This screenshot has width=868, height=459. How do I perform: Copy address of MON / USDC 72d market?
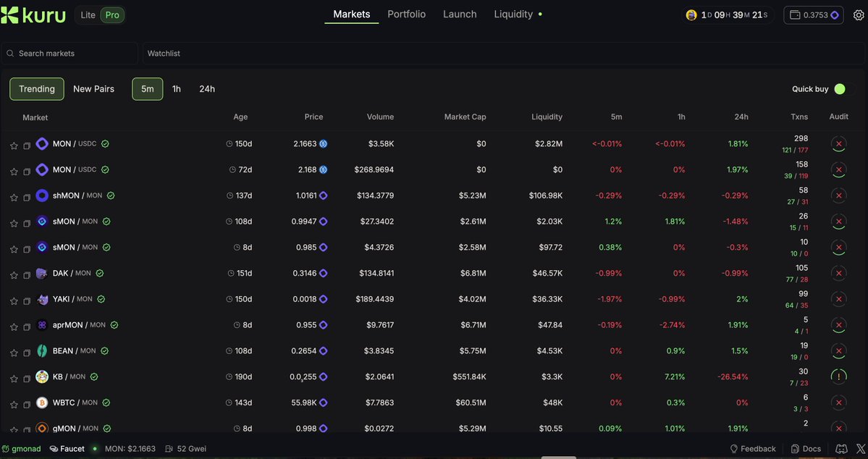coord(27,172)
